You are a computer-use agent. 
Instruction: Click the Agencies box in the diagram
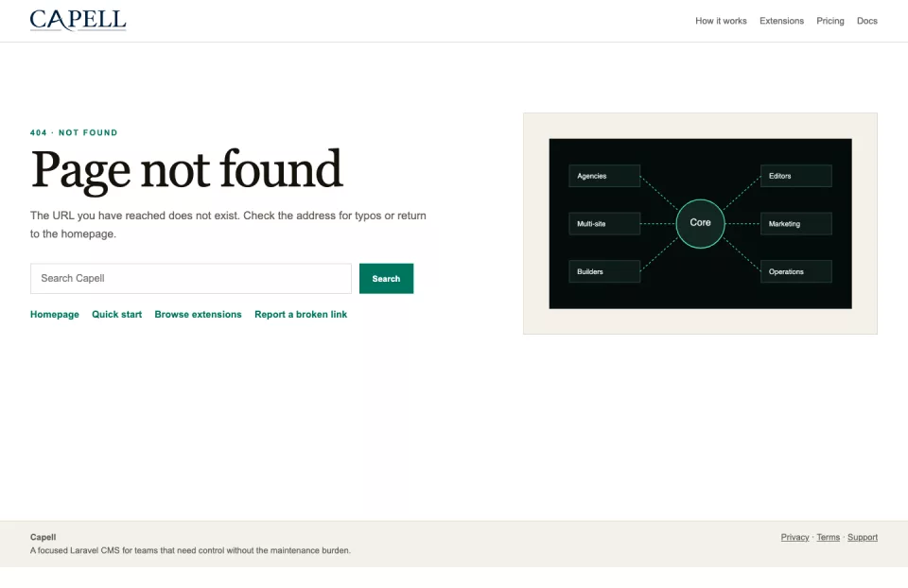pos(604,176)
